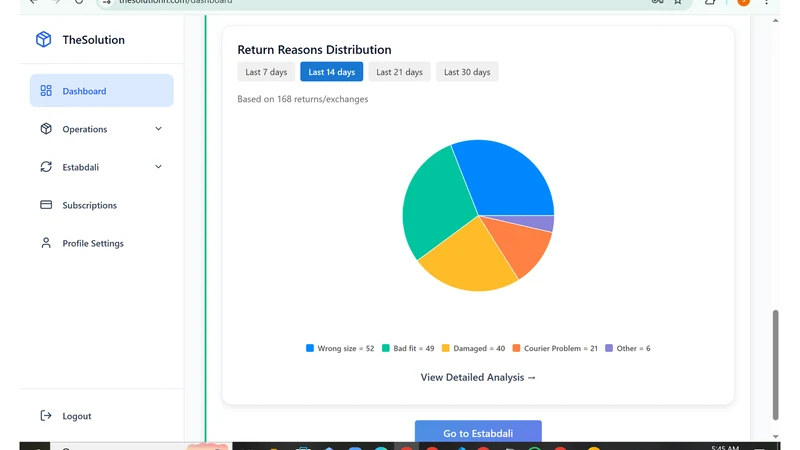Click the page vertical scrollbar thumb
The width and height of the screenshot is (800, 450).
tap(776, 364)
